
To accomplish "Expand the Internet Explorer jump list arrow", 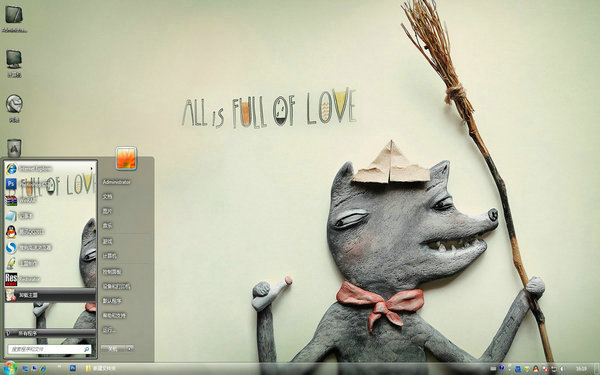I will (x=92, y=168).
